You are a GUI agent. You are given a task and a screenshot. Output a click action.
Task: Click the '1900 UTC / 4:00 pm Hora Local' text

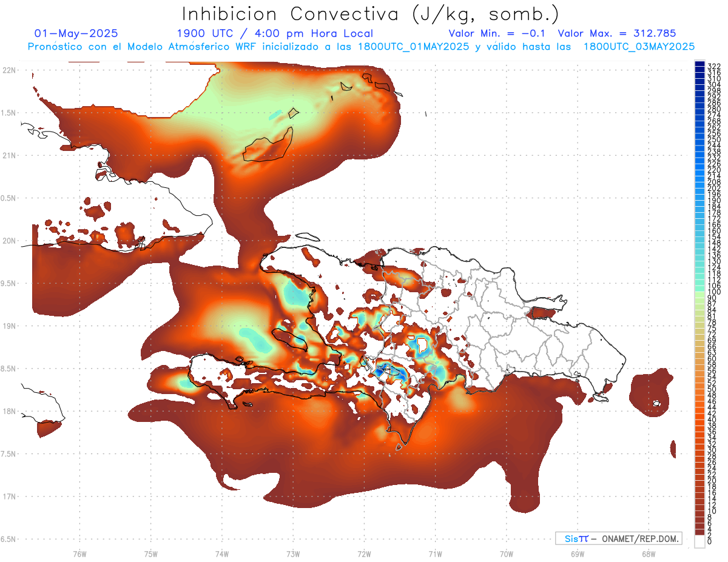275,34
